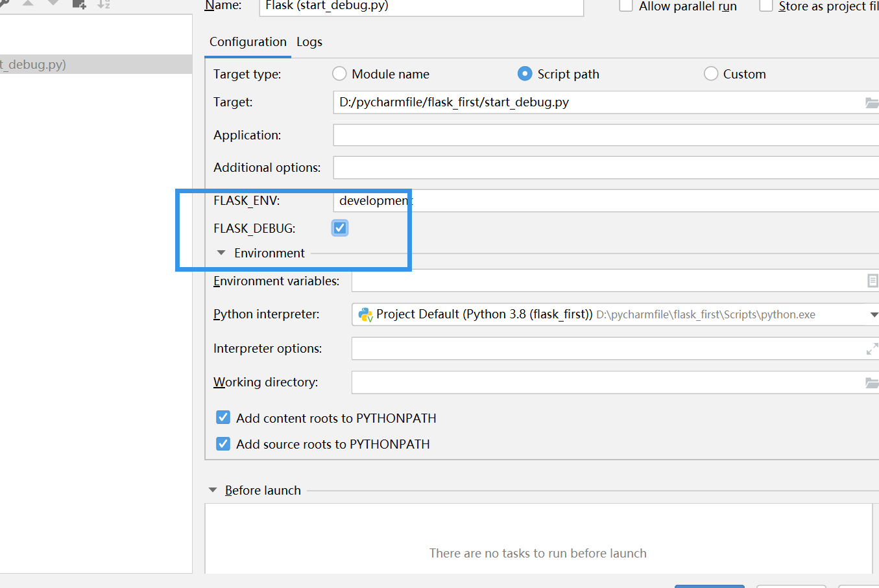Screen dimensions: 879x588
Task: Select the start_debug.py configuration in left list
Action: [x=96, y=64]
